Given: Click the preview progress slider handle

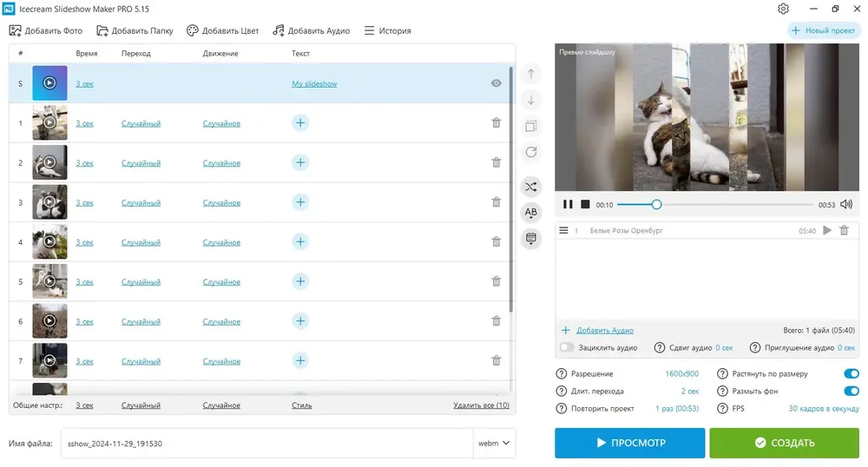Looking at the screenshot, I should click(x=656, y=204).
